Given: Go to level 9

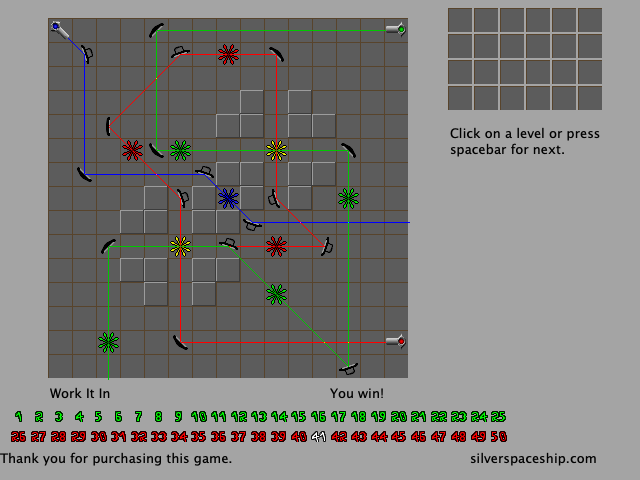Looking at the screenshot, I should pos(178,417).
